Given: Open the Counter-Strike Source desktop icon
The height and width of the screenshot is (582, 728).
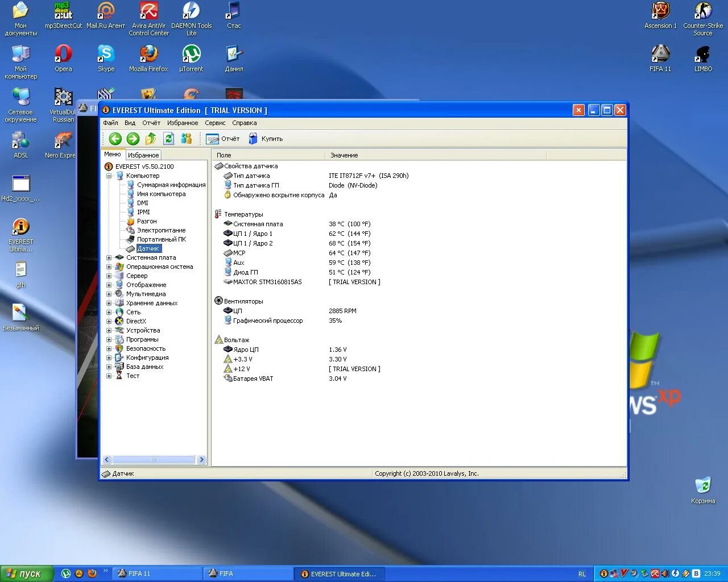Looking at the screenshot, I should tap(703, 19).
